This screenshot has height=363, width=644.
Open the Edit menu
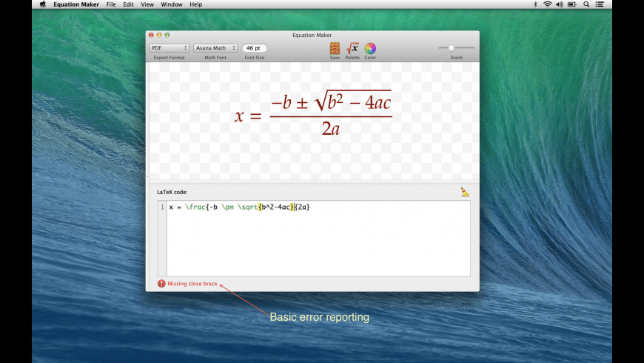click(x=128, y=4)
